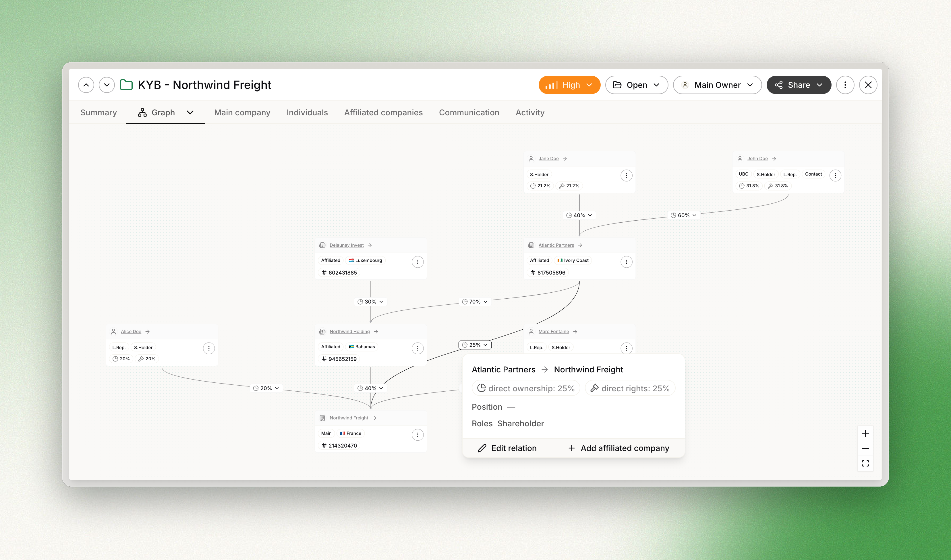Screen dimensions: 951x560
Task: Click arrow next to Northwind Holding
Action: click(376, 332)
